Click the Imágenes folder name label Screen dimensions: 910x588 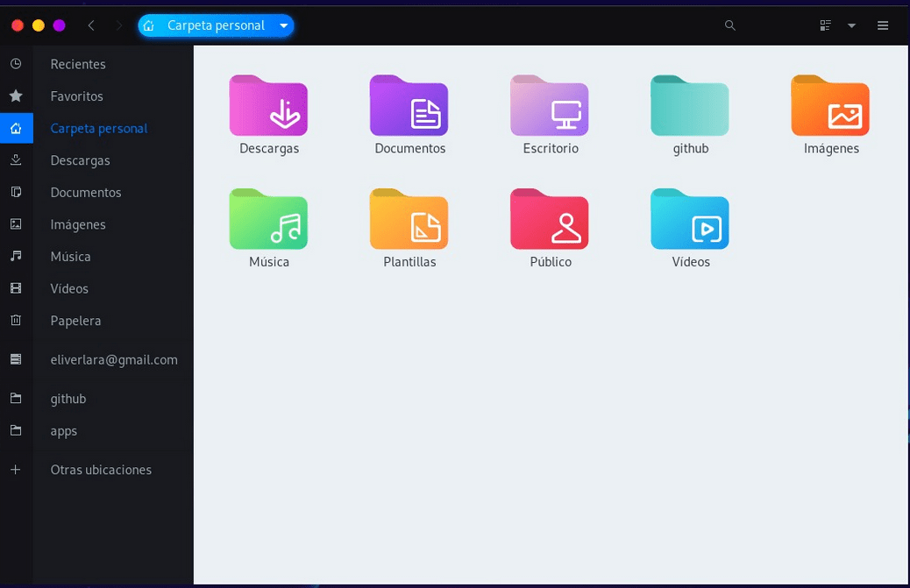tap(831, 148)
